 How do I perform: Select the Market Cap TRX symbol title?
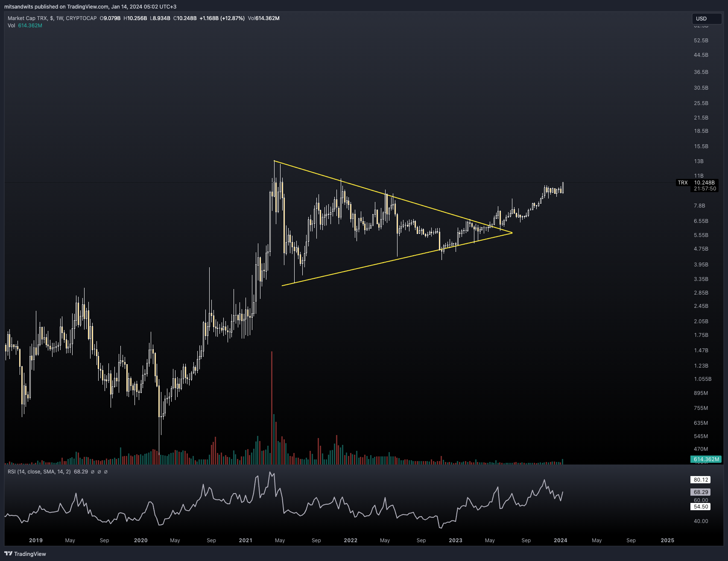tap(52, 18)
